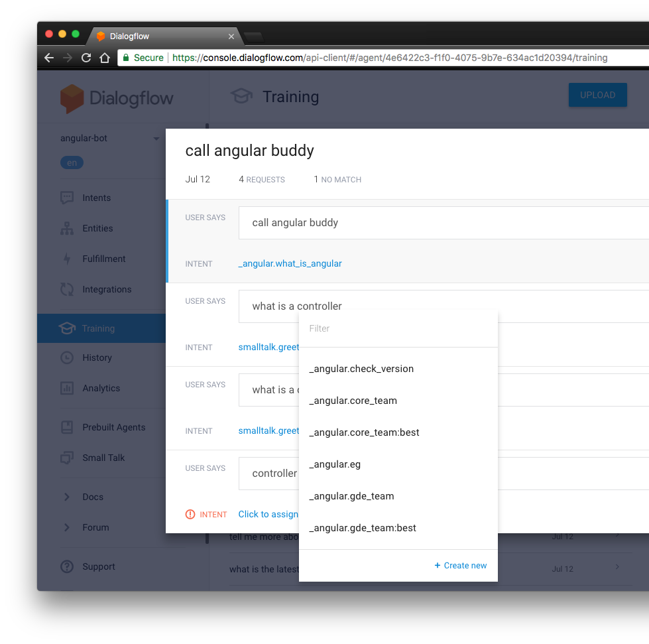Viewport: 649px width, 644px height.
Task: Click the red intent warning icon
Action: [190, 515]
